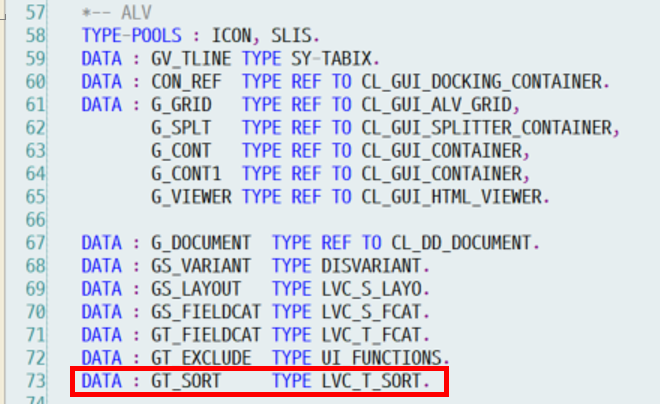Click the GT_SORT variable
The height and width of the screenshot is (407, 660).
(186, 381)
